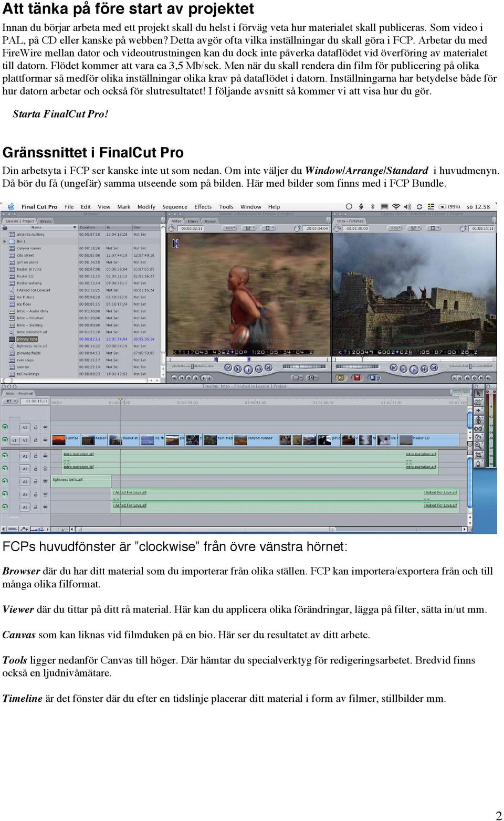
Task: Click the Viewer jog wheel control
Action: 304,366
